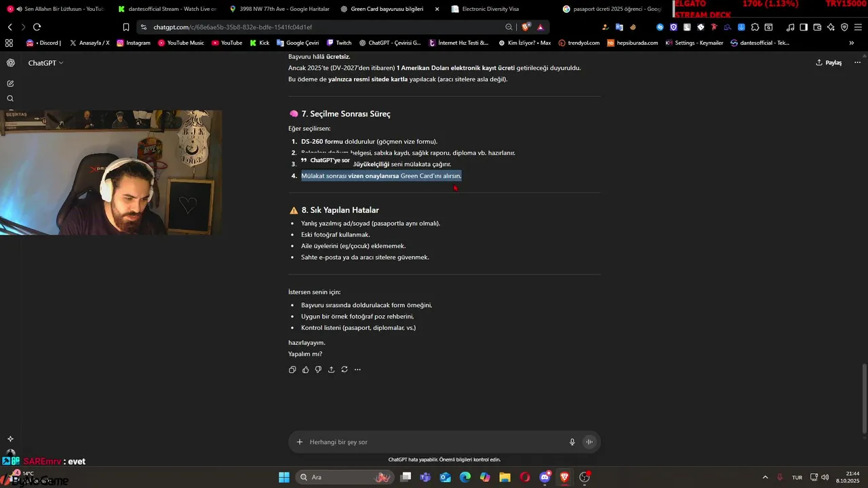Screen dimensions: 868x488
Task: Open Discord from taskbar
Action: click(x=545, y=477)
